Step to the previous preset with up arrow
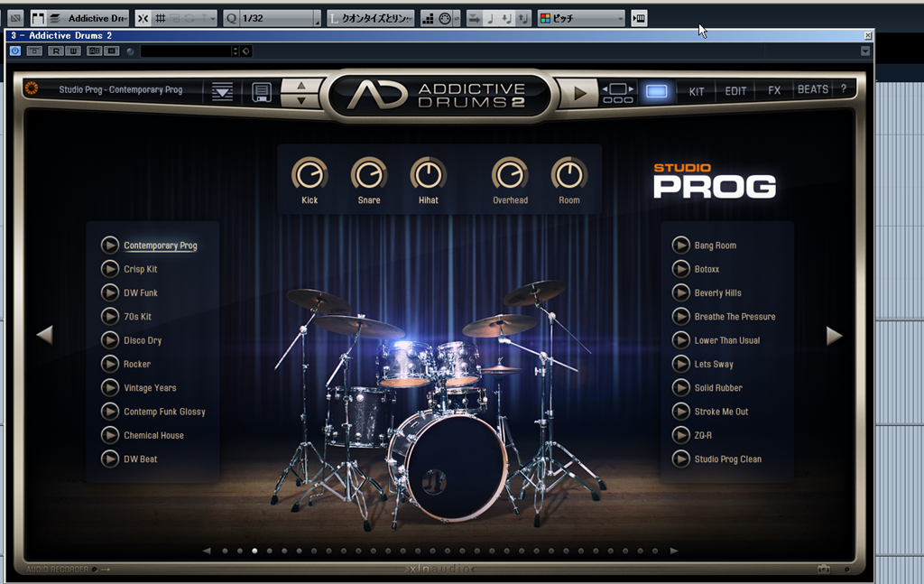Viewport: 924px width, 584px height. click(301, 86)
